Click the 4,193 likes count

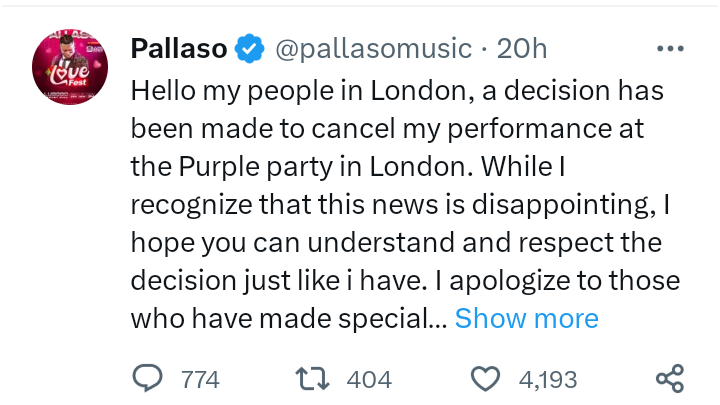coord(546,379)
